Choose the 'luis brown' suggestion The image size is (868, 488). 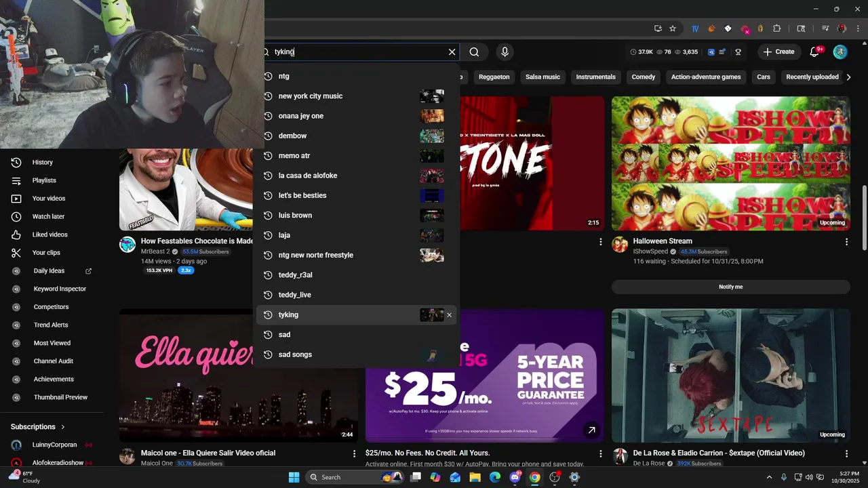(358, 216)
